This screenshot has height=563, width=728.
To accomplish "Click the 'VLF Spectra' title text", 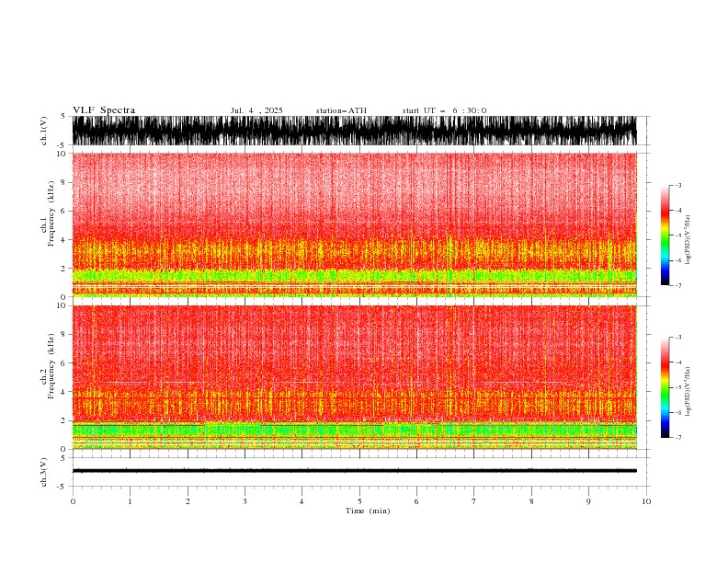I will [x=104, y=110].
